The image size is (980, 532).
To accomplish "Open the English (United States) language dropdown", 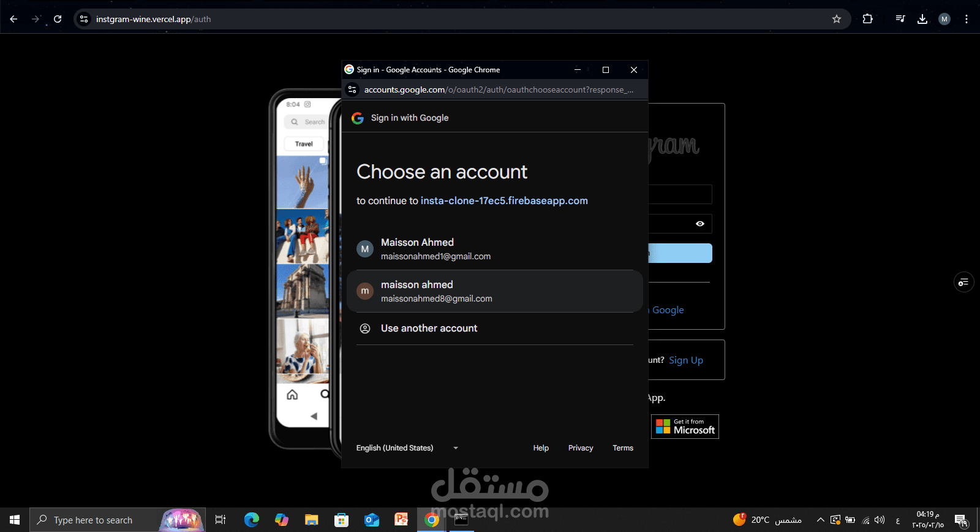I will [x=407, y=448].
